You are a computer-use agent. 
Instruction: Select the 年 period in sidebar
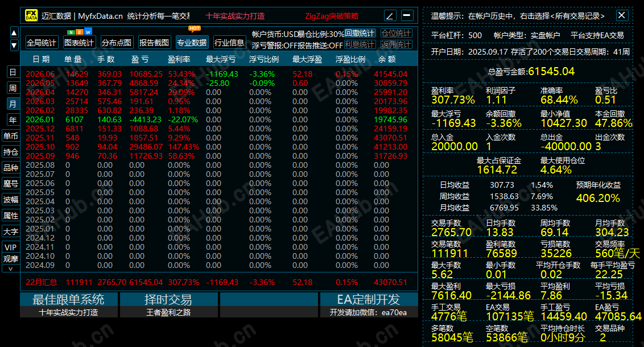point(13,120)
